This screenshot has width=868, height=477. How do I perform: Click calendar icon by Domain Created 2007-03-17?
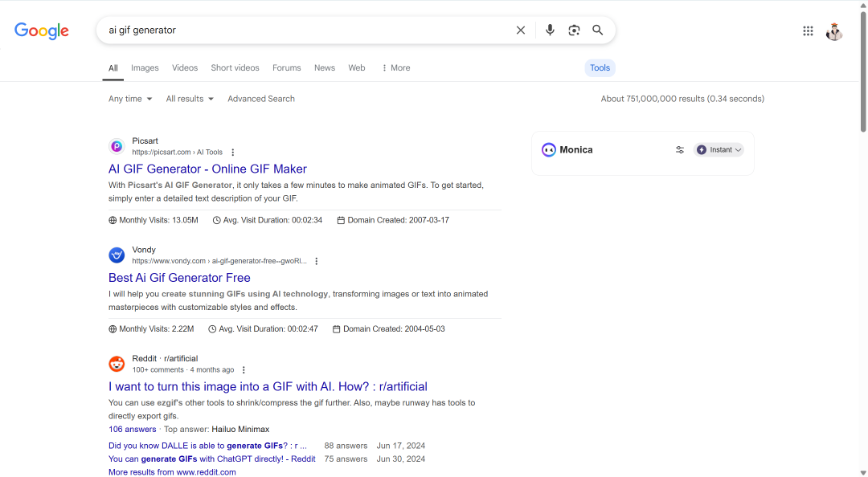pyautogui.click(x=341, y=220)
